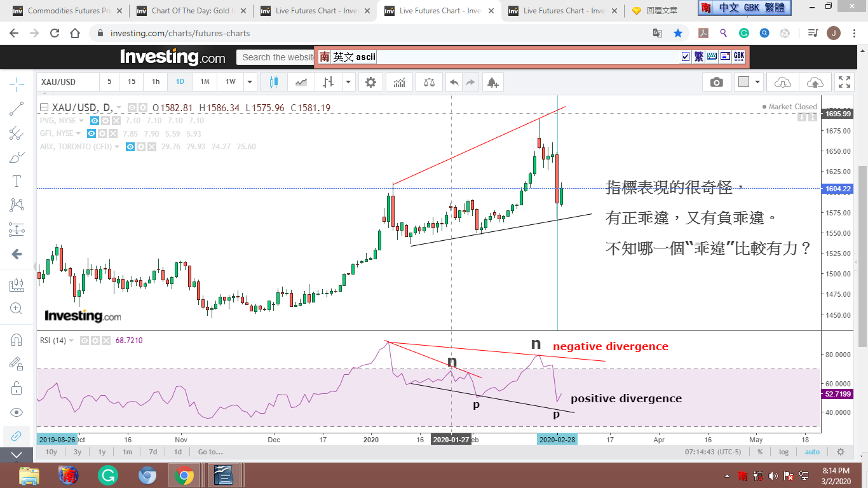
Task: Open the chart style dropdown
Action: 348,82
